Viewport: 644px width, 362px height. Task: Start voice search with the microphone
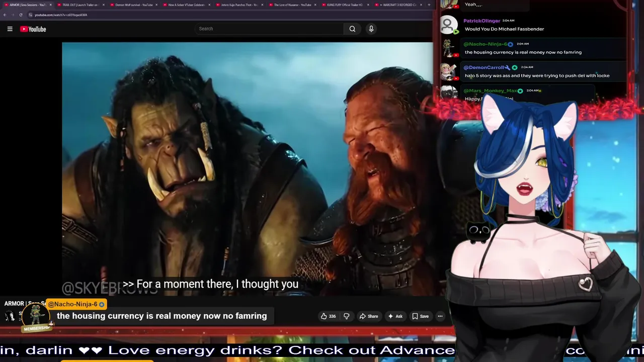(371, 29)
